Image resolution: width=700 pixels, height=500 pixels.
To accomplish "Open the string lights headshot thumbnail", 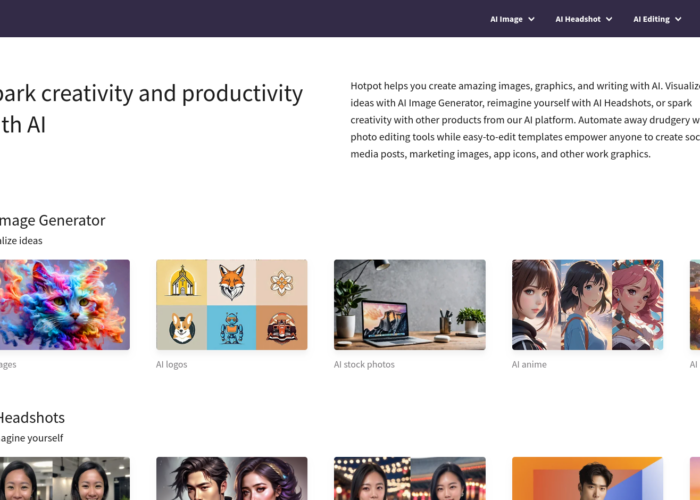I will (x=410, y=478).
